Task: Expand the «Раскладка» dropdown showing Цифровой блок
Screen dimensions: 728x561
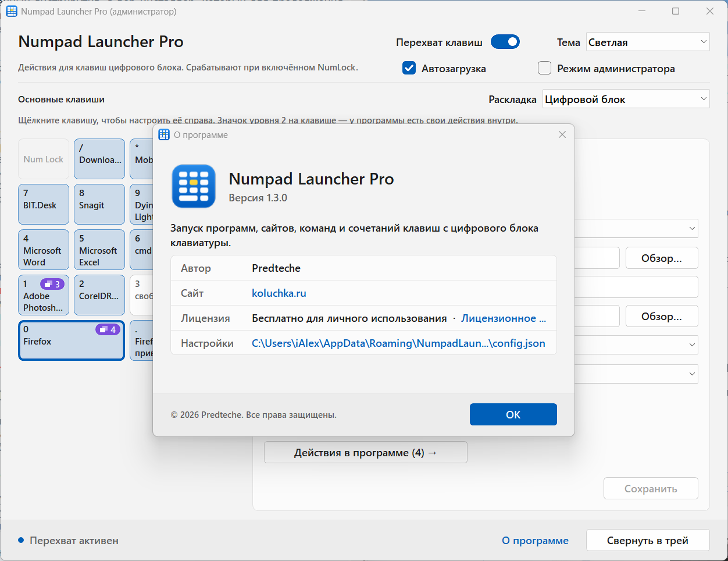Action: tap(626, 99)
